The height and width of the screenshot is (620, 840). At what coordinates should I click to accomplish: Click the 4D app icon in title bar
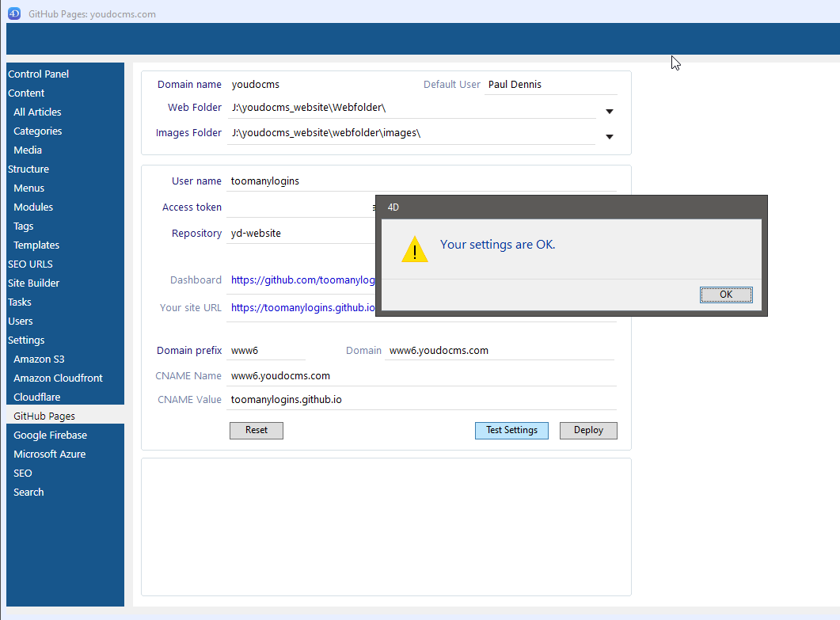point(14,13)
